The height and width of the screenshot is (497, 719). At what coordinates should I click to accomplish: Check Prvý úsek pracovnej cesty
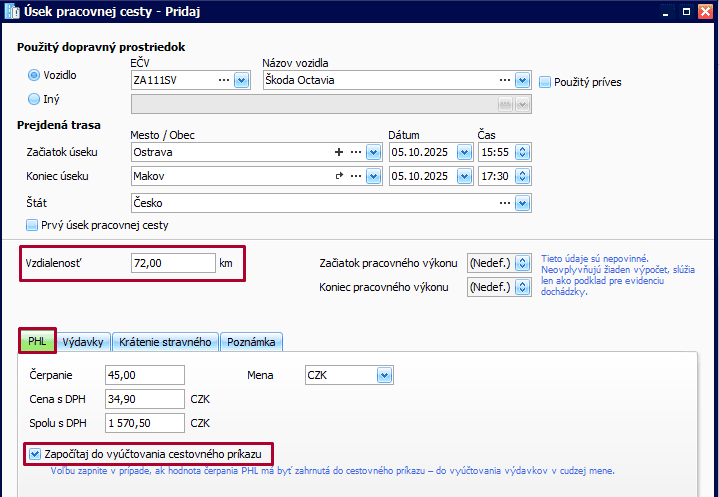(34, 225)
